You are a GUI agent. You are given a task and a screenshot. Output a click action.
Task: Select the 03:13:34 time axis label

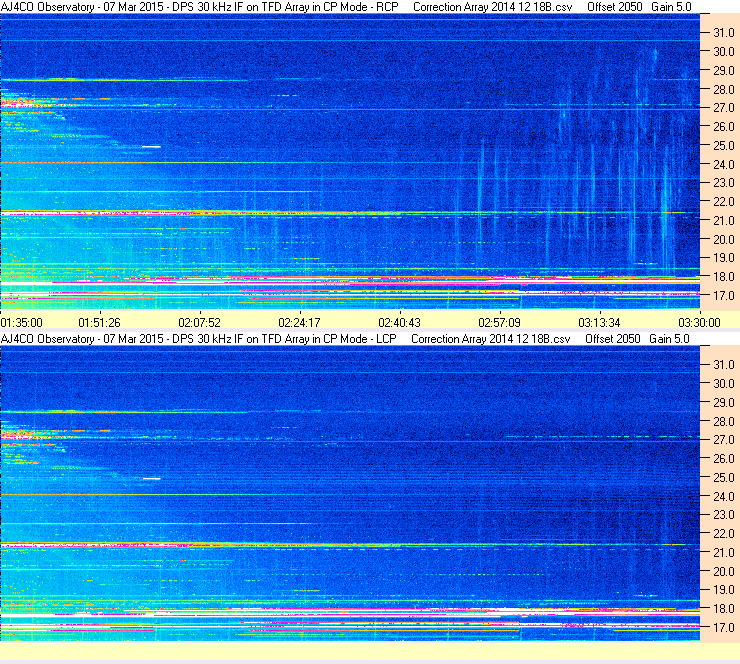[x=599, y=323]
